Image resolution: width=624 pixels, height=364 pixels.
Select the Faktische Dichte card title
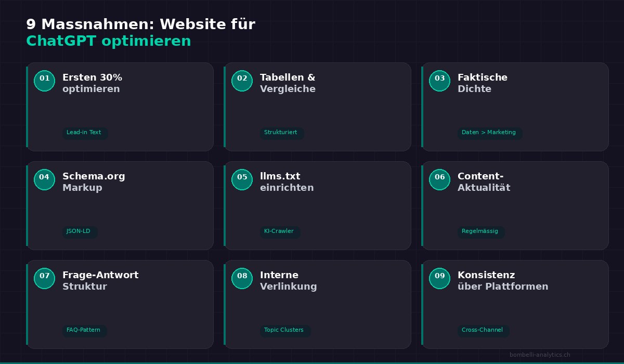(x=482, y=83)
